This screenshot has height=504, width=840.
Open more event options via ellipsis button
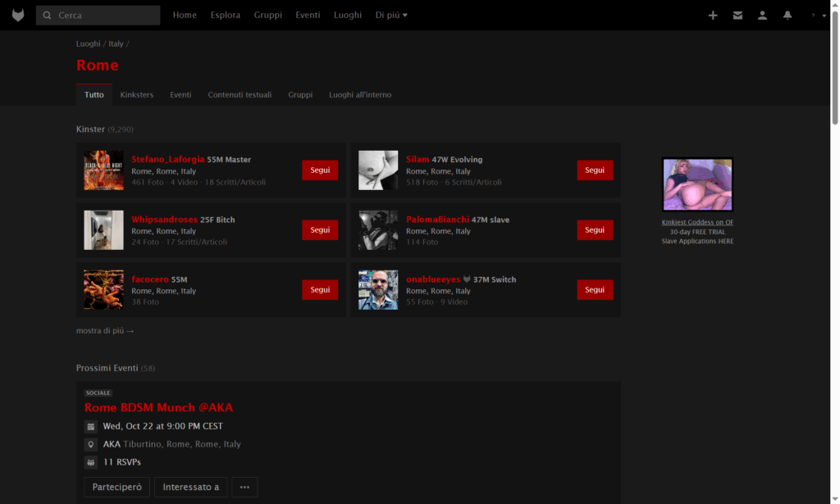(x=244, y=487)
